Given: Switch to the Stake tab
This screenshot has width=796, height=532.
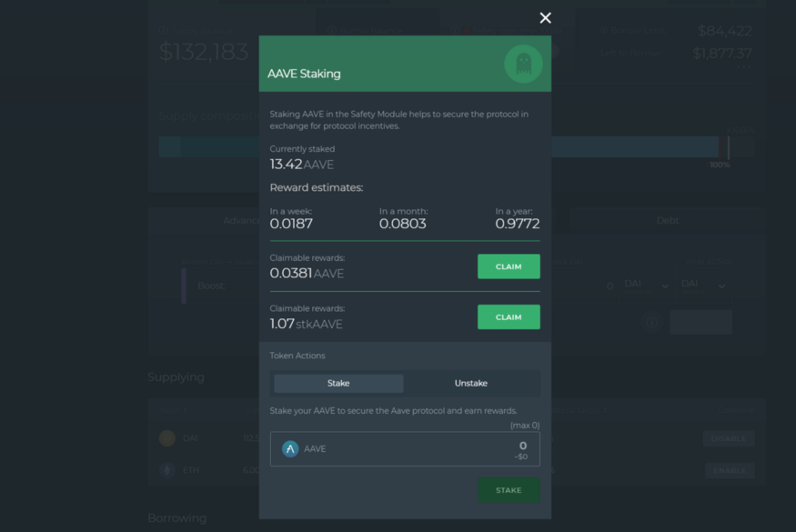Looking at the screenshot, I should (338, 383).
